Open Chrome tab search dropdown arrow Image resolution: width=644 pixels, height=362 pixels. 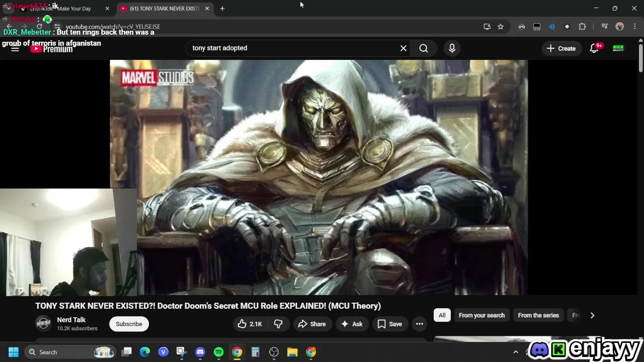pos(8,9)
